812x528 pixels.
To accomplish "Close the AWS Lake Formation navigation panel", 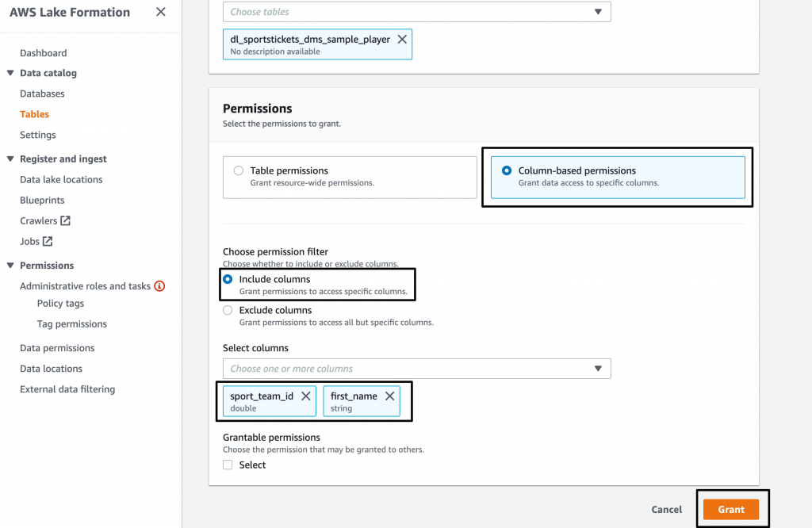I will tap(161, 13).
